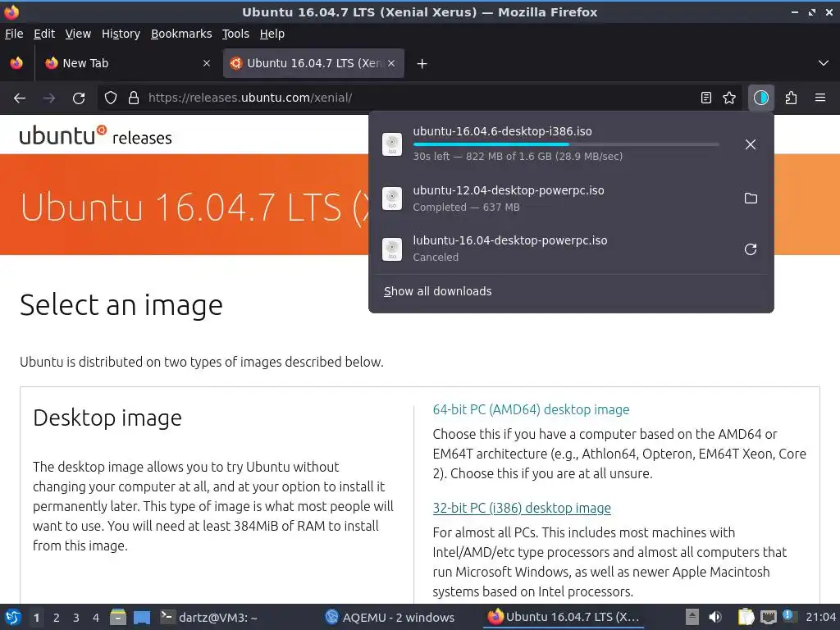Close the Ubuntu 16.04.7 LTS tab
Viewport: 840px width, 630px height.
pos(391,63)
